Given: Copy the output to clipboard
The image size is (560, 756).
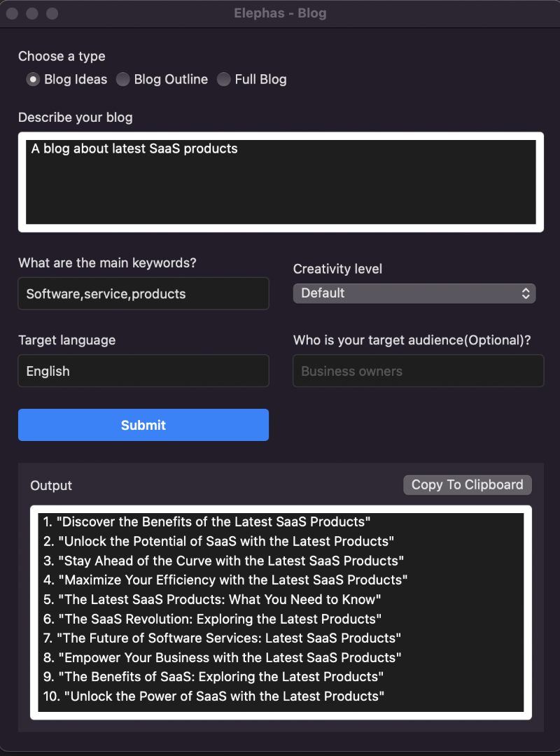Looking at the screenshot, I should [467, 484].
